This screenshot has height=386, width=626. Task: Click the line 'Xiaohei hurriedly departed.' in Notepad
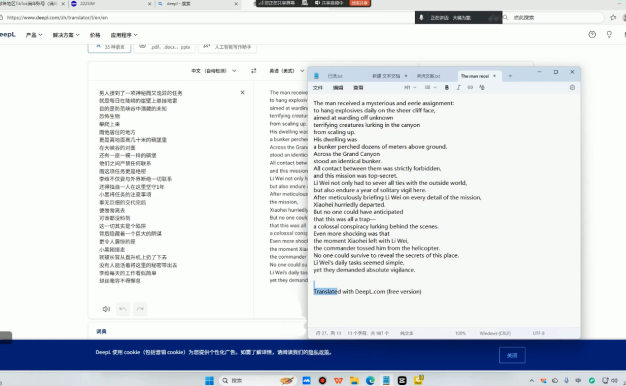(349, 204)
